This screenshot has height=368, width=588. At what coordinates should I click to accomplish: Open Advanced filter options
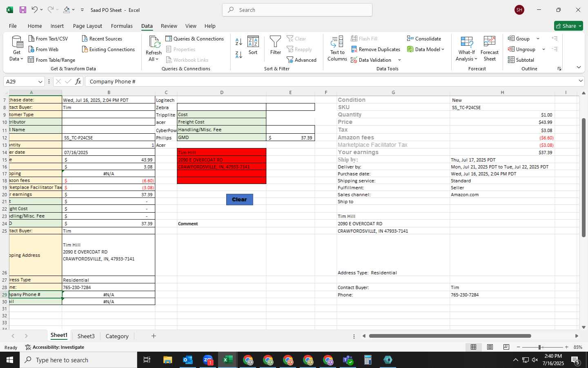[302, 60]
